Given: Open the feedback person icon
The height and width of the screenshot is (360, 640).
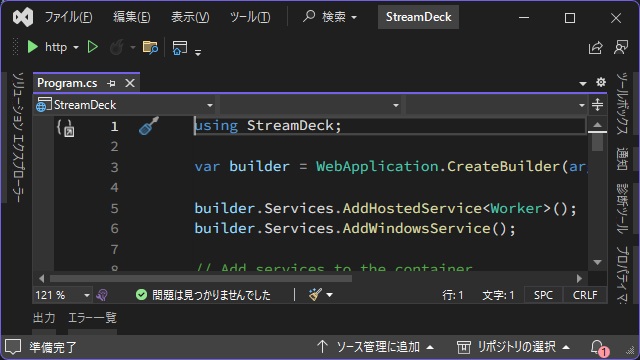Looking at the screenshot, I should 621,47.
